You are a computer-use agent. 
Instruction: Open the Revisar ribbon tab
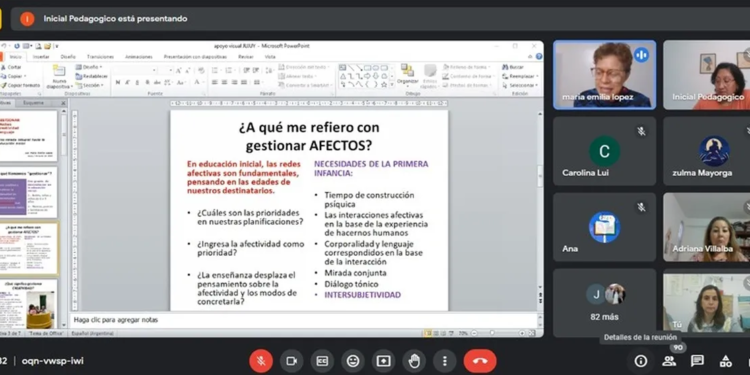point(246,57)
